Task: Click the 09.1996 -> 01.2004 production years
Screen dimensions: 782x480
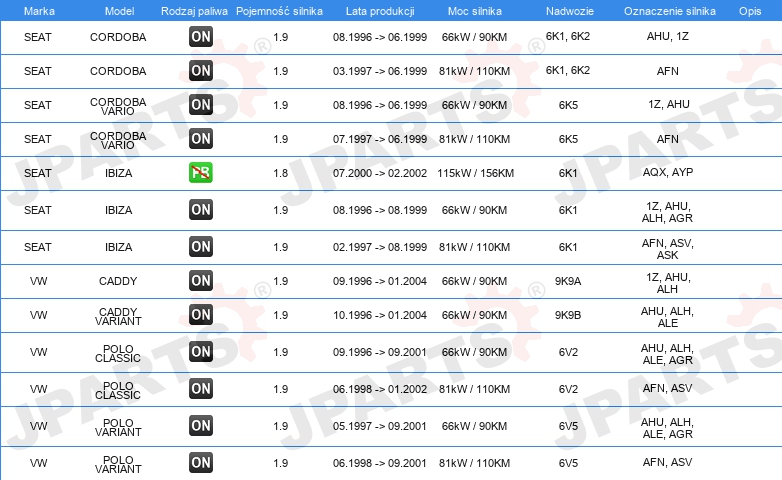Action: 380,281
